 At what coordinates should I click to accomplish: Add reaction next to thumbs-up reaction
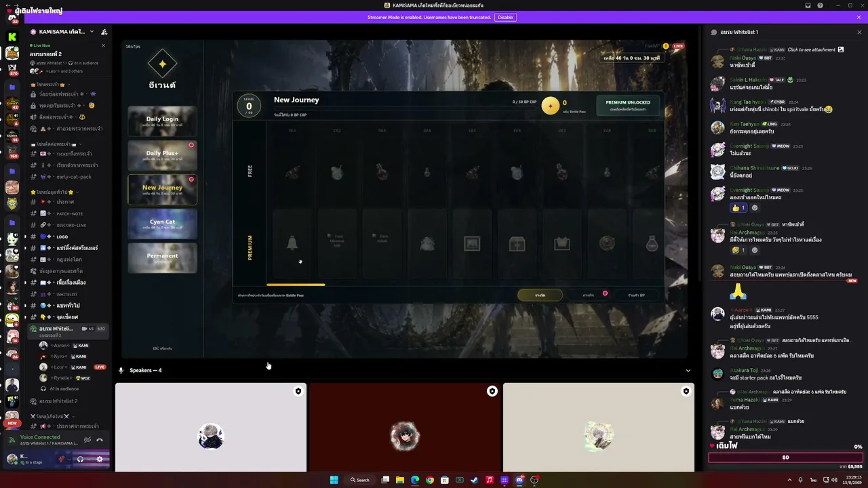point(755,207)
